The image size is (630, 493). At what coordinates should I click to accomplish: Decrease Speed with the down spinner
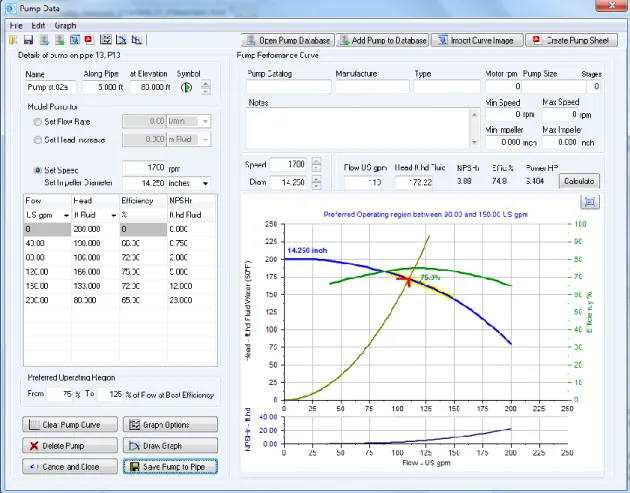[317, 168]
